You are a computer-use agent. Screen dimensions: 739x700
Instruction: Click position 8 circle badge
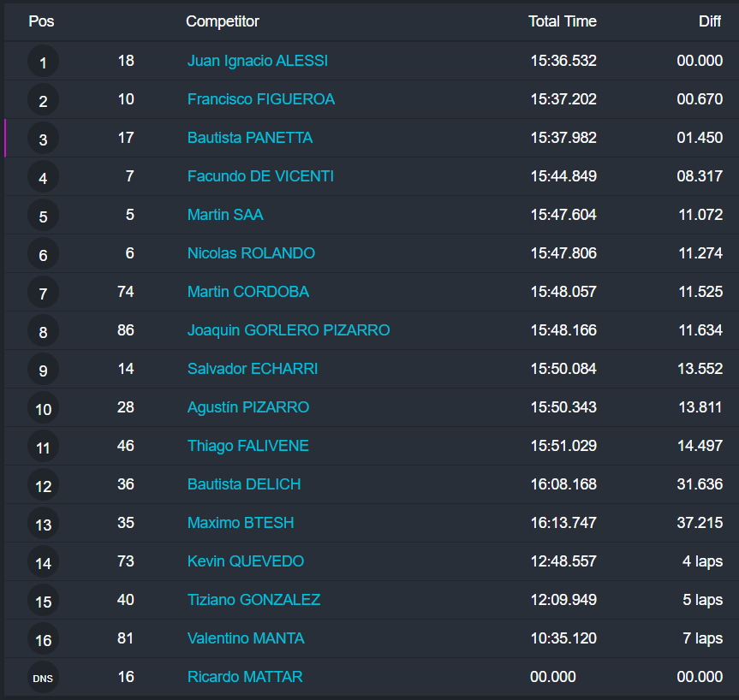coord(43,332)
